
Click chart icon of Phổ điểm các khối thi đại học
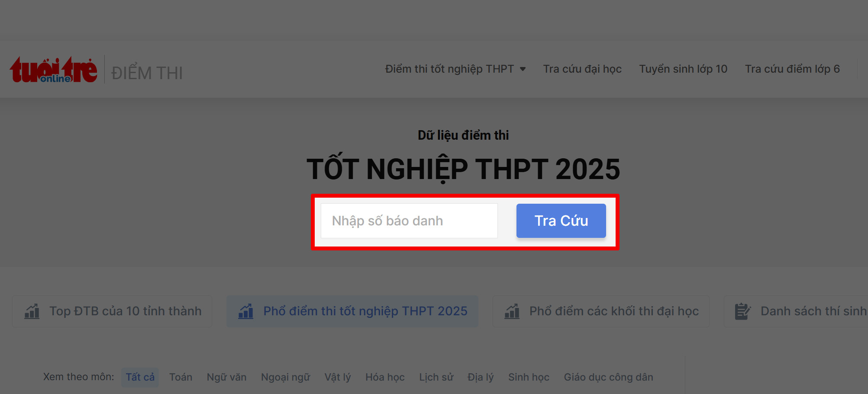click(x=512, y=311)
